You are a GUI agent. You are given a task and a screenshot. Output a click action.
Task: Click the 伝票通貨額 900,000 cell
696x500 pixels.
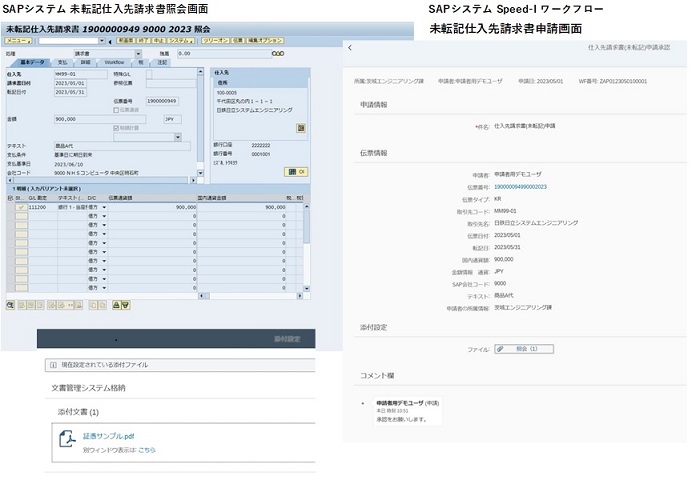(153, 207)
